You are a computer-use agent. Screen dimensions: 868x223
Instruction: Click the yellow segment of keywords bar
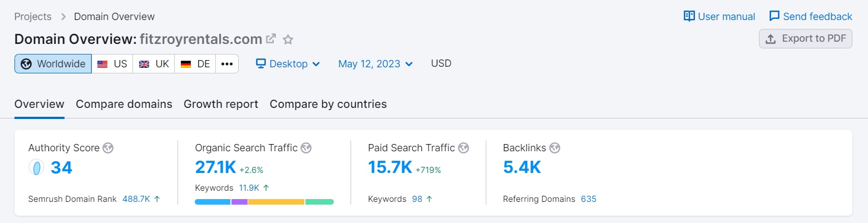(276, 202)
